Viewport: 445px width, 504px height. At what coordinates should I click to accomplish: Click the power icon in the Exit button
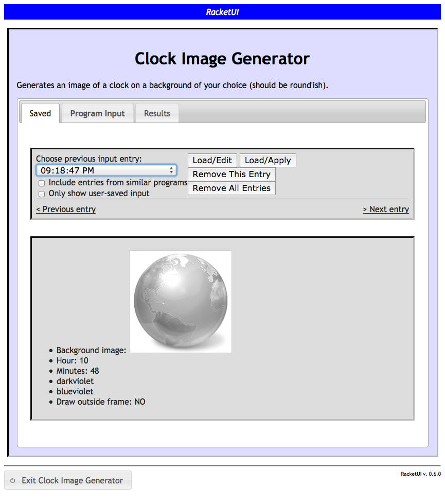tap(13, 480)
